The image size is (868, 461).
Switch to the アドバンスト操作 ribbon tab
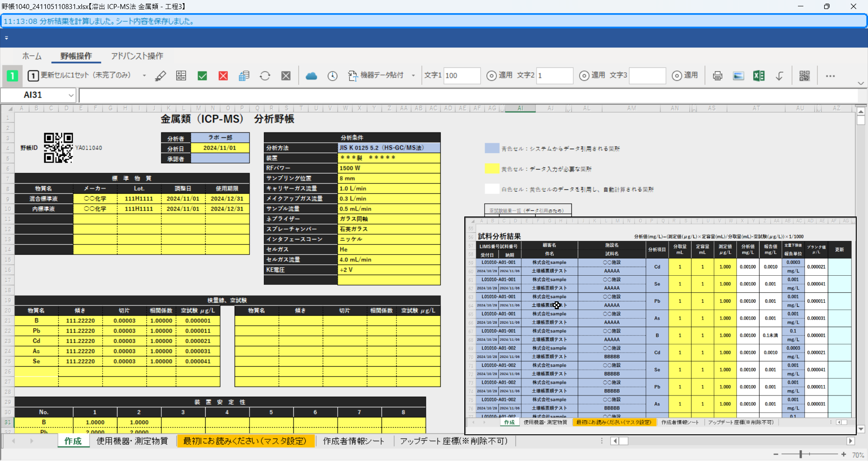click(137, 56)
